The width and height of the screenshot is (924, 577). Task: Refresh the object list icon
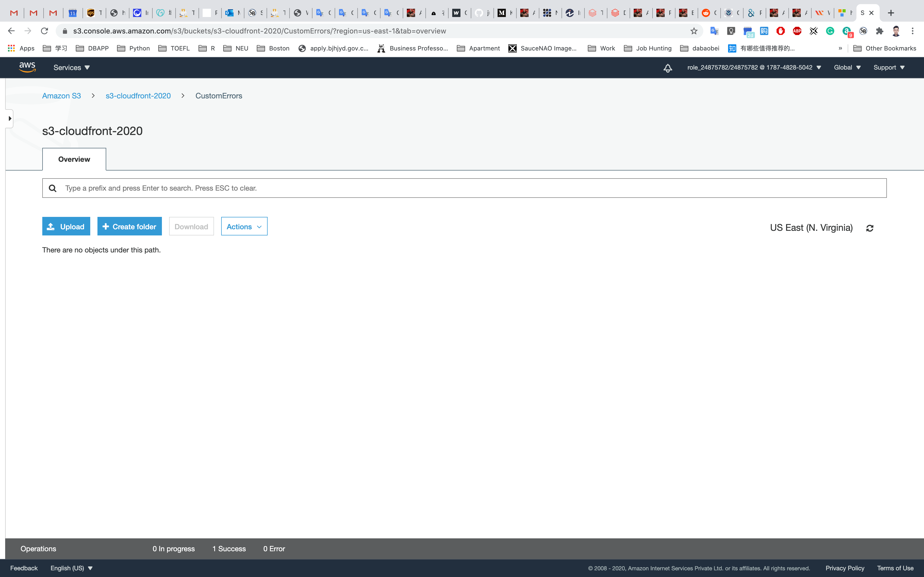pos(869,228)
